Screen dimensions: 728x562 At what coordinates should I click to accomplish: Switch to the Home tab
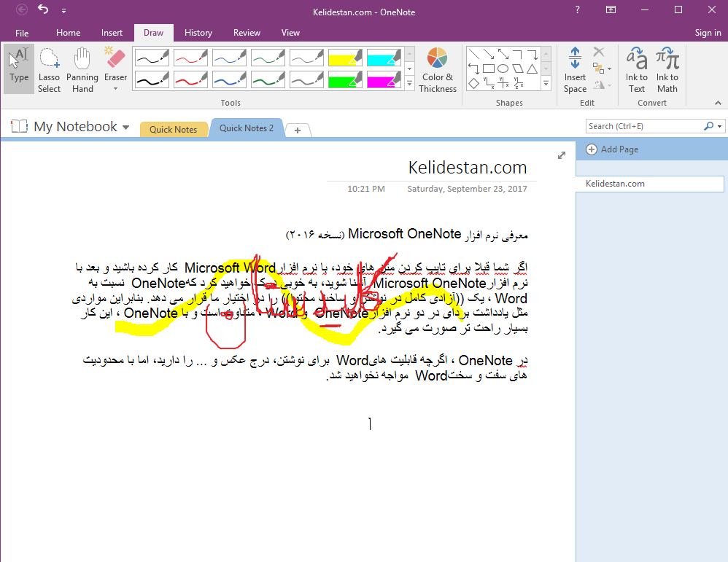point(69,33)
